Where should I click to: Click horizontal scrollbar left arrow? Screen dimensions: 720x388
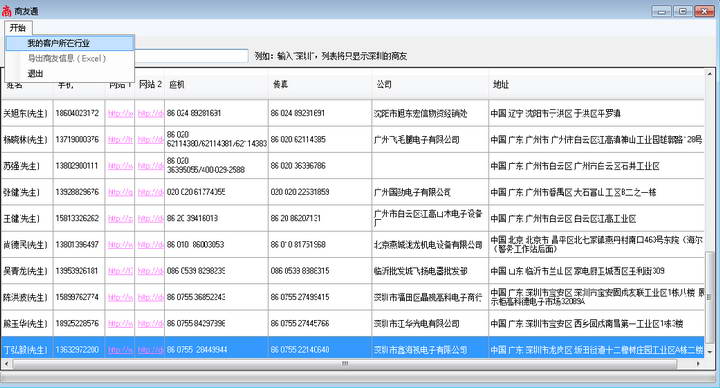[6, 364]
